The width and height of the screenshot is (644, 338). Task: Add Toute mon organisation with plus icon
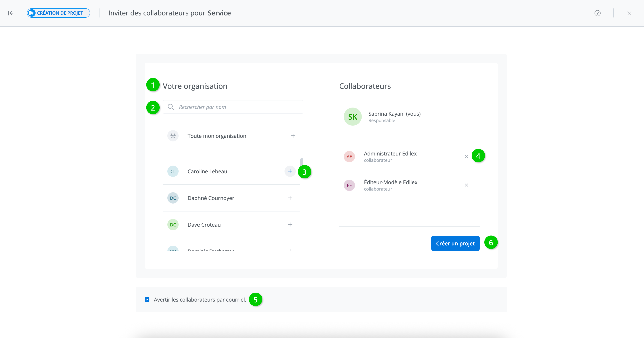[x=293, y=136]
